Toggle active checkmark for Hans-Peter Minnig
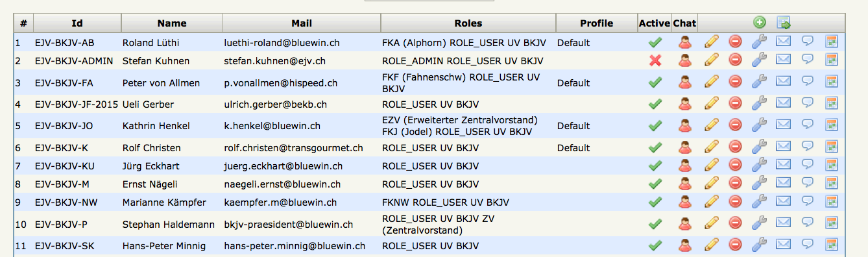 coord(655,245)
